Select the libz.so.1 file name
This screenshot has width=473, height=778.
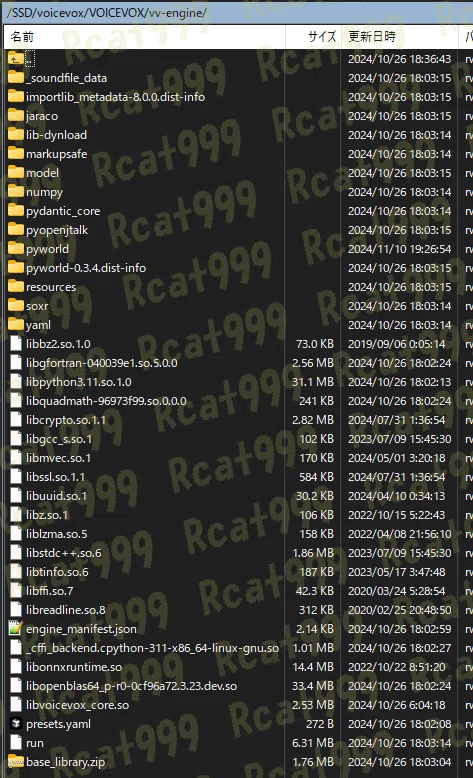[x=47, y=515]
